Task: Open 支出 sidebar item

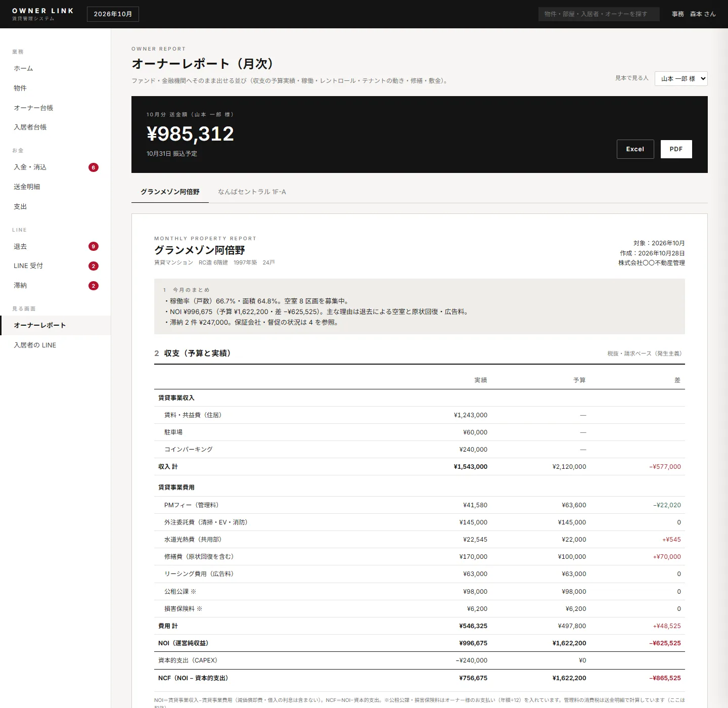Action: pyautogui.click(x=56, y=206)
